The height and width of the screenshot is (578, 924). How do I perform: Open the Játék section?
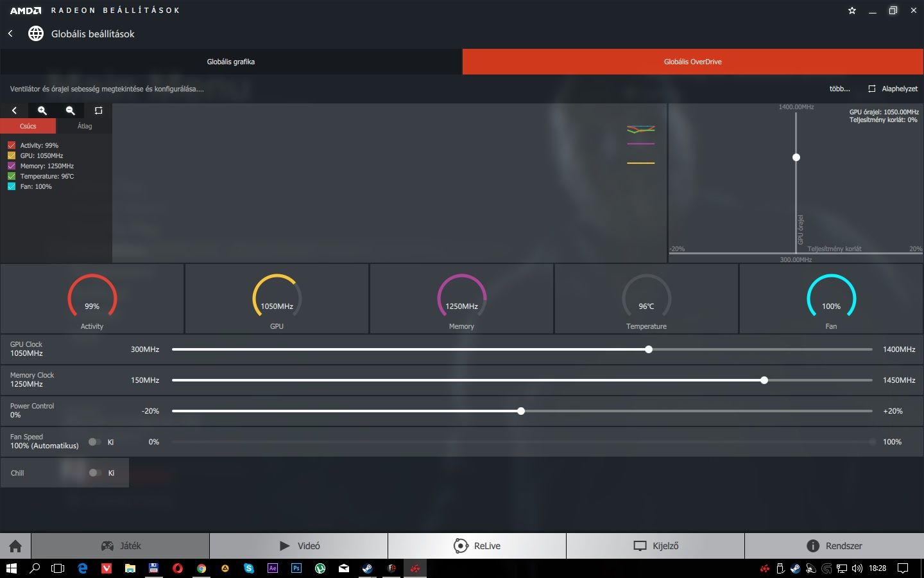(x=121, y=546)
